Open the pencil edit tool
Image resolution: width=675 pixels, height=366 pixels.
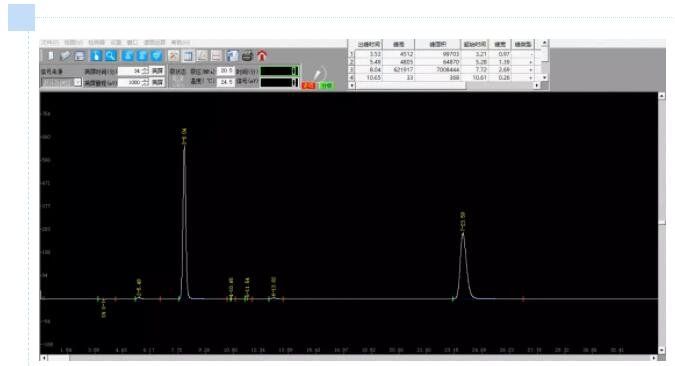[65, 56]
